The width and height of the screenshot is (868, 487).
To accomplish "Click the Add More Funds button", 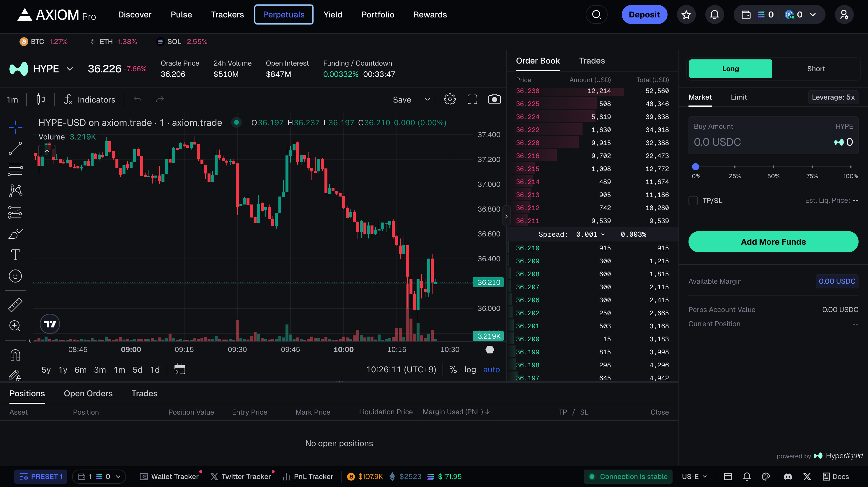I will 773,242.
